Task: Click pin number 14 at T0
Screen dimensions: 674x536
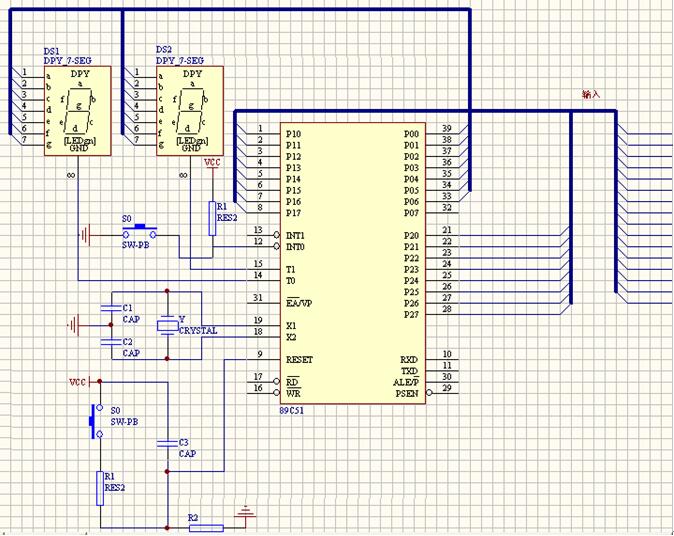Action: click(x=258, y=275)
